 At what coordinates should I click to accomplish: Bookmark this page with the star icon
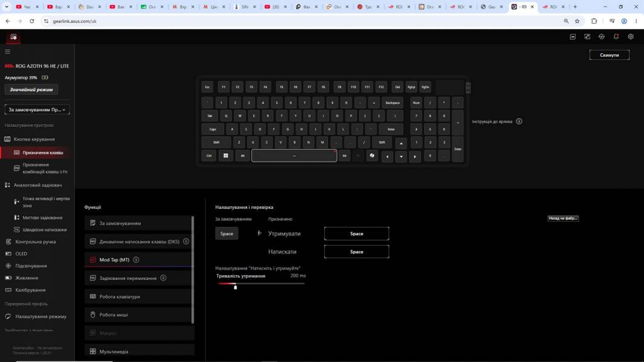(x=577, y=21)
